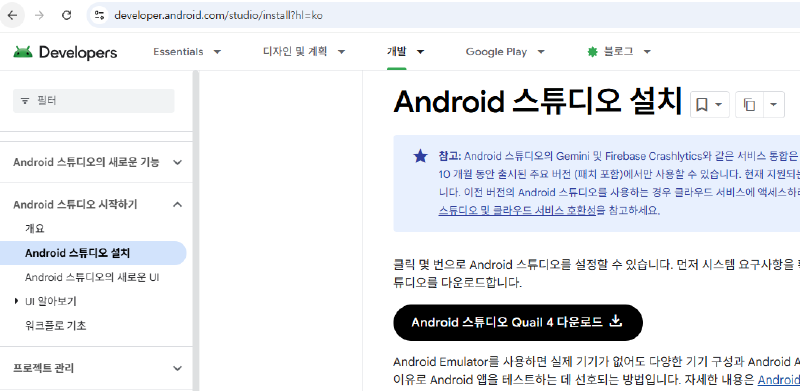
Task: Click the Android robot logo
Action: pyautogui.click(x=23, y=52)
